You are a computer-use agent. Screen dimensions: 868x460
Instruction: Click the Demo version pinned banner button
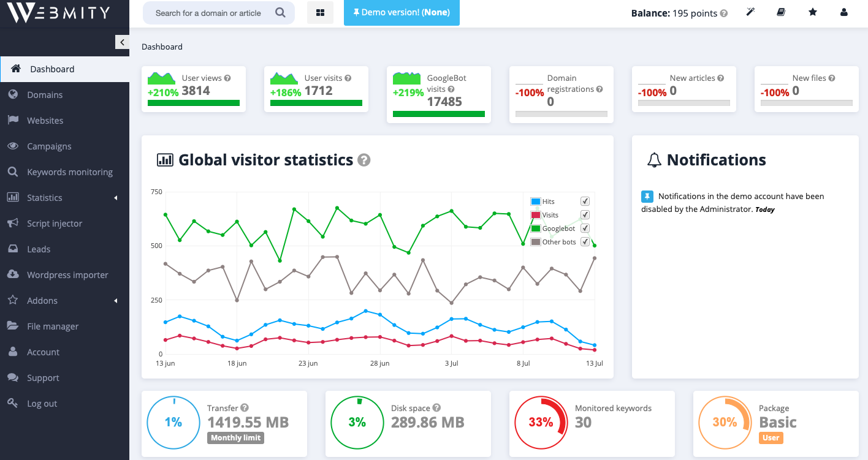tap(402, 12)
